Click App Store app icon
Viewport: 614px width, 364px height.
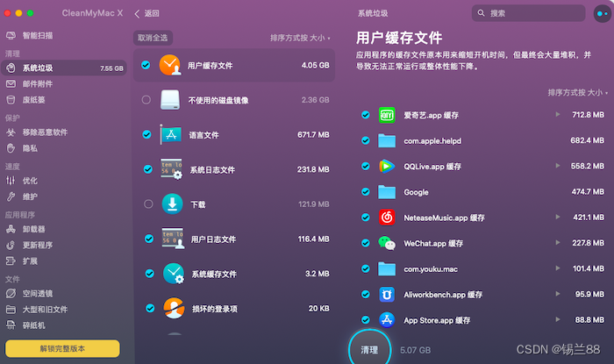387,320
